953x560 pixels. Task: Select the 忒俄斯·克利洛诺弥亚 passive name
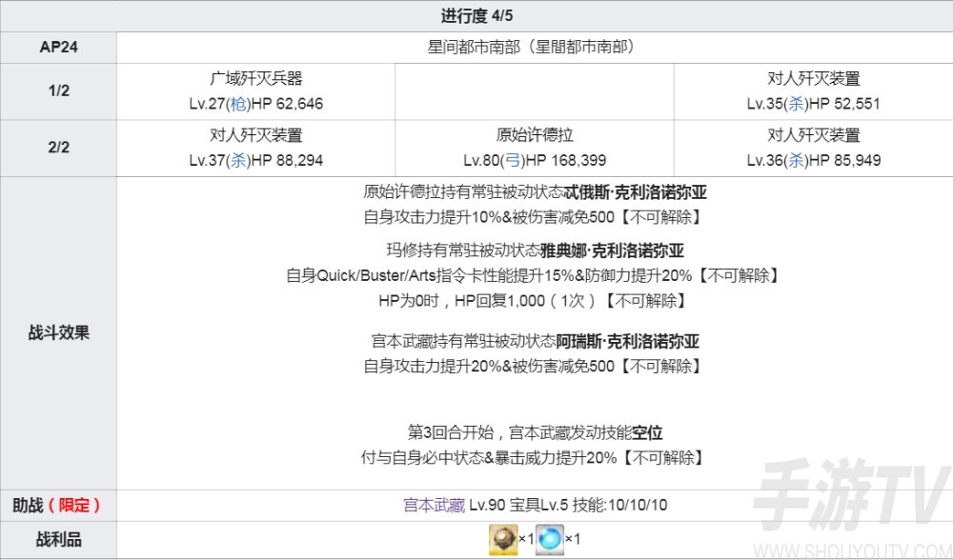[x=636, y=192]
